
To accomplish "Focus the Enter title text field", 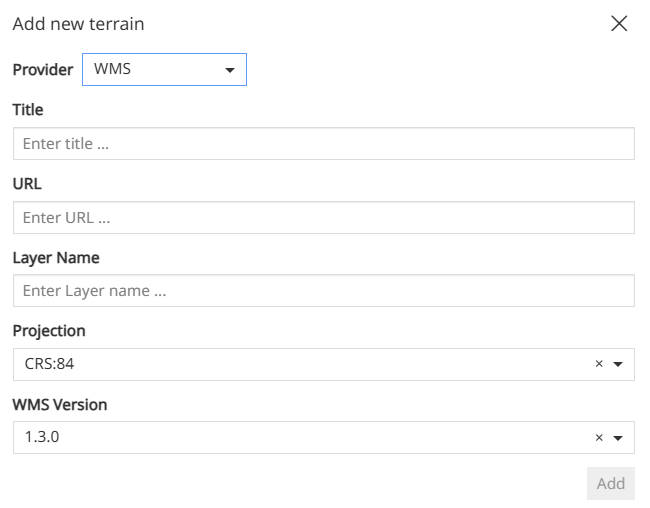I will 323,144.
